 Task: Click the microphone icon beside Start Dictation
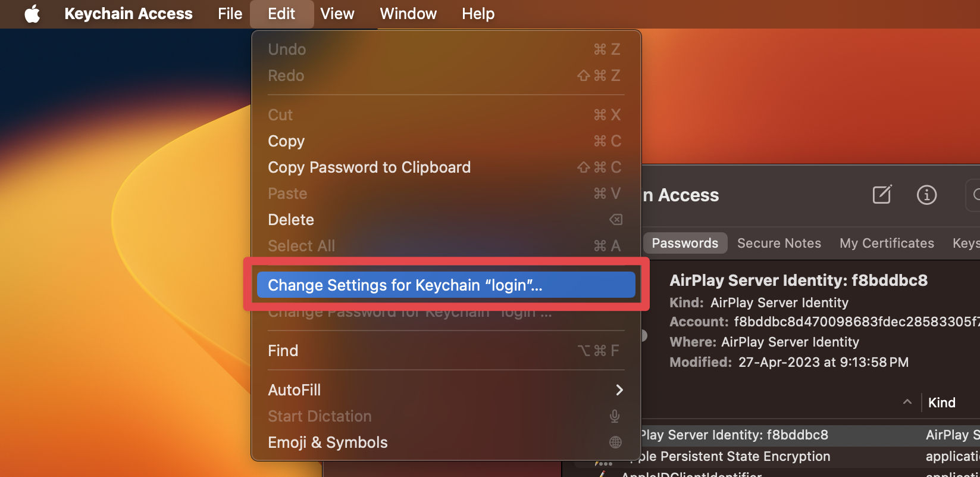click(x=615, y=416)
